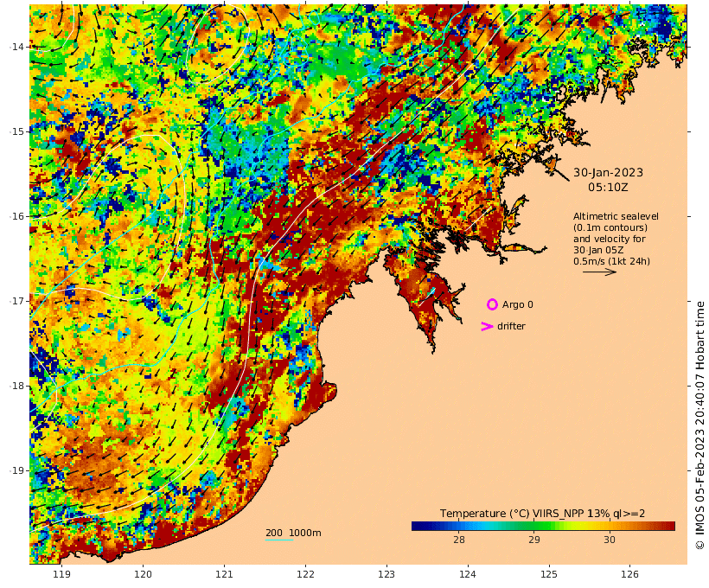Screen dimensions: 709x588
Task: Click latitude axis label '-14'
Action: click(17, 47)
